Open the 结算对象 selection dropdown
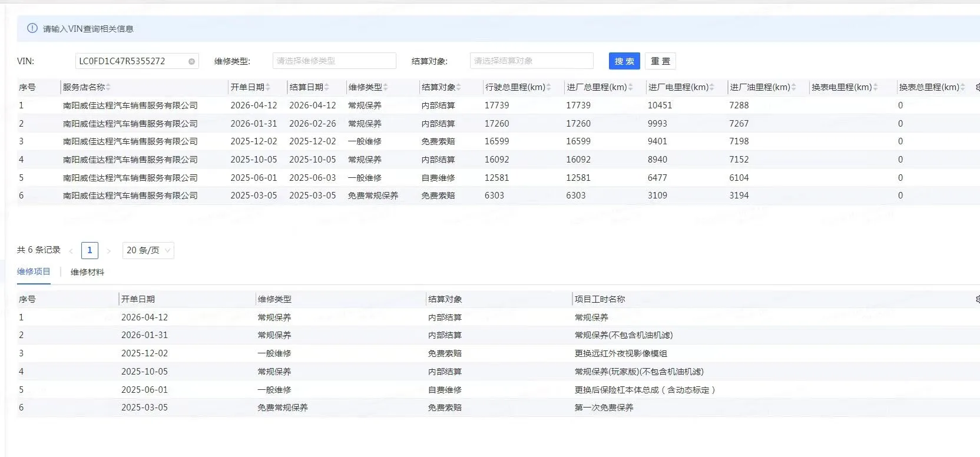 coord(531,61)
